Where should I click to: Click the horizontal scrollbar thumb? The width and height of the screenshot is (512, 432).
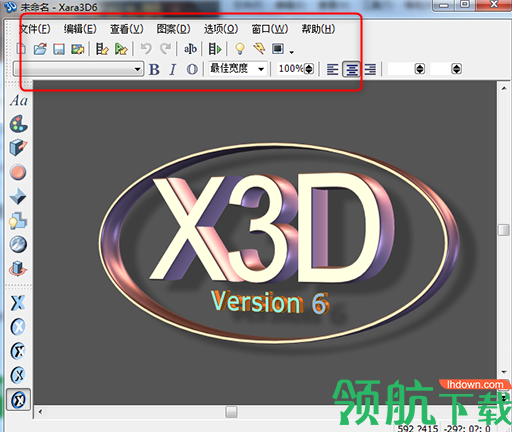click(x=231, y=412)
